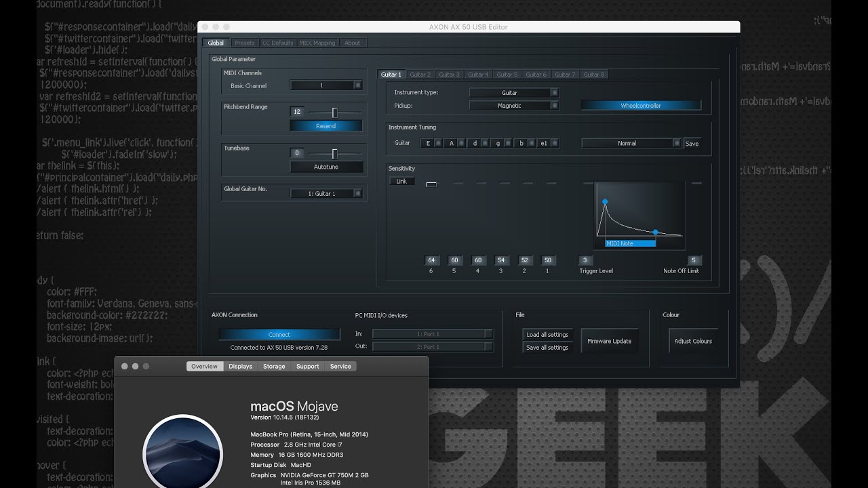Click the 'Connected to AX 50 USB Version 7.28' text
Viewport: 868px width, 488px height.
click(279, 348)
